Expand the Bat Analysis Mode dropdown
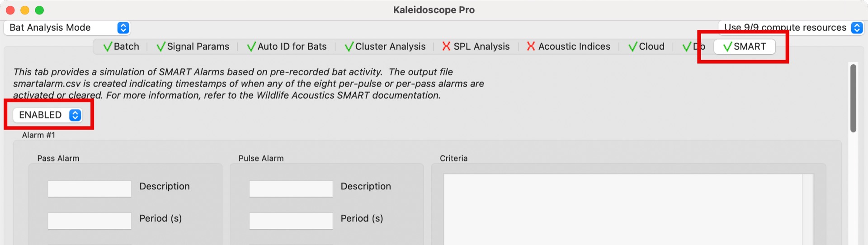Screen dimensions: 868x245 coord(67,28)
